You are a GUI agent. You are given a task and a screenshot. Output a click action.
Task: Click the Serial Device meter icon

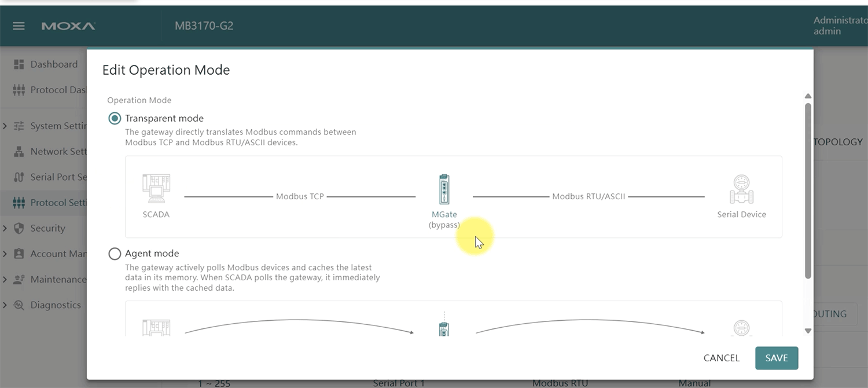pos(741,189)
